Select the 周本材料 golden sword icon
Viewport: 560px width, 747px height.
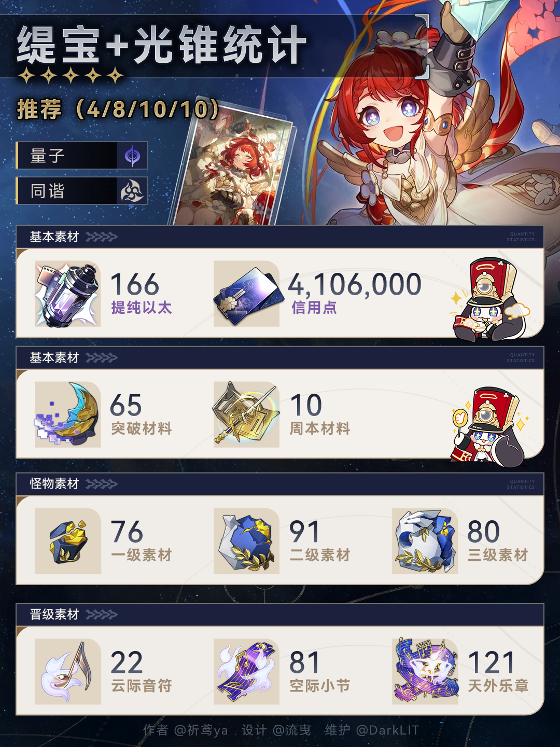pyautogui.click(x=246, y=414)
